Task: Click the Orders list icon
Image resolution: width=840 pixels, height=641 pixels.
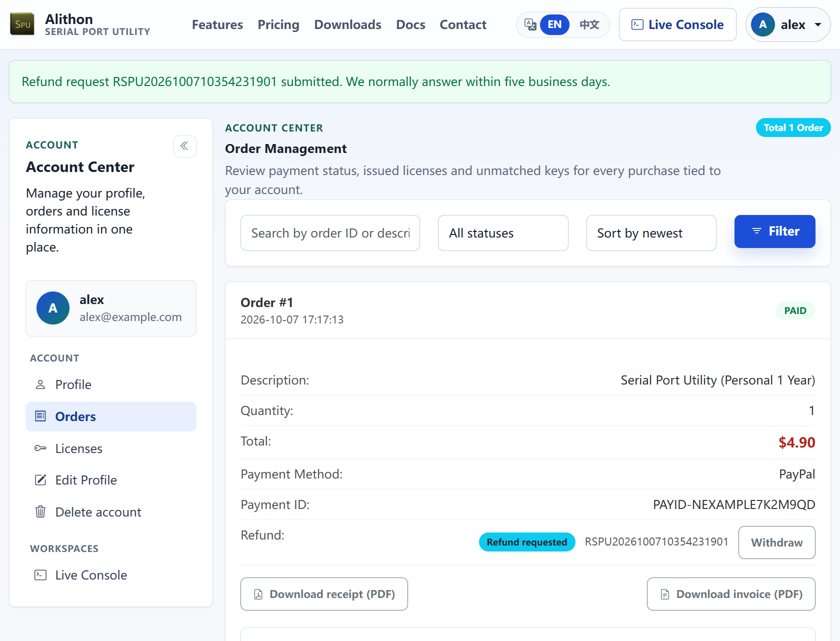Action: pyautogui.click(x=40, y=416)
